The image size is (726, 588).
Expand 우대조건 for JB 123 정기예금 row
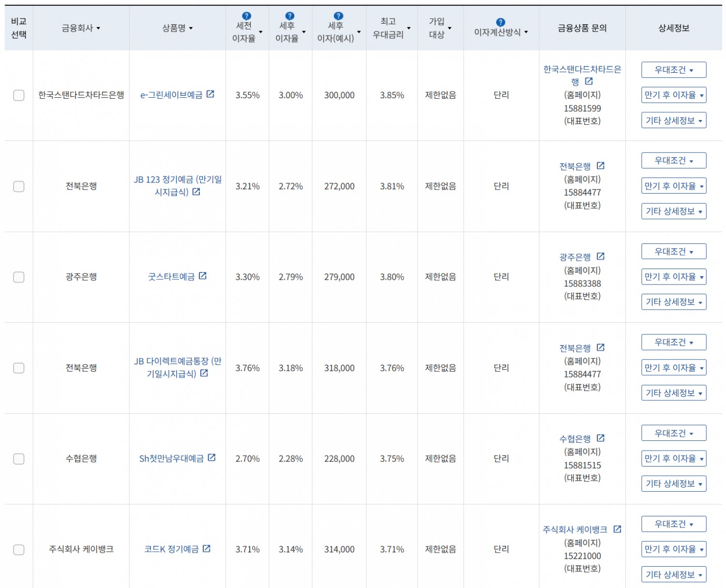[674, 160]
